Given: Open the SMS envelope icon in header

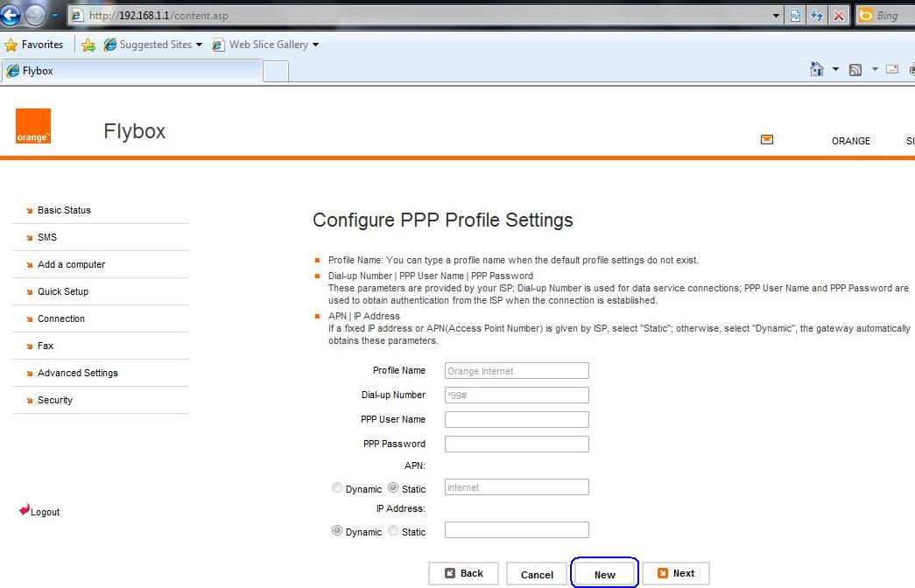Looking at the screenshot, I should click(767, 139).
